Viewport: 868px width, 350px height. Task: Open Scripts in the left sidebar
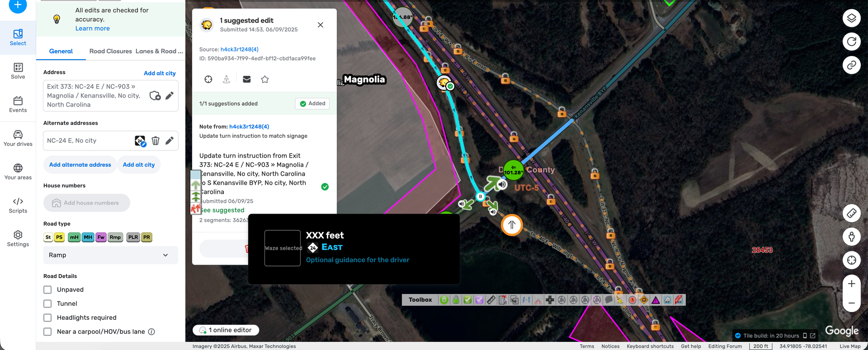(x=18, y=205)
